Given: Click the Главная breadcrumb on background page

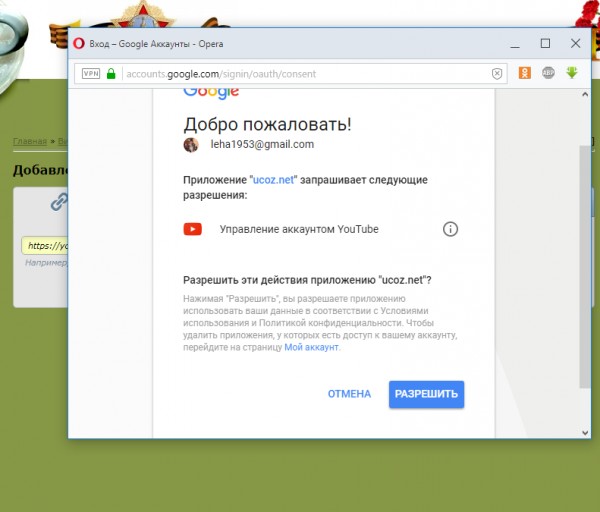Looking at the screenshot, I should tap(30, 141).
